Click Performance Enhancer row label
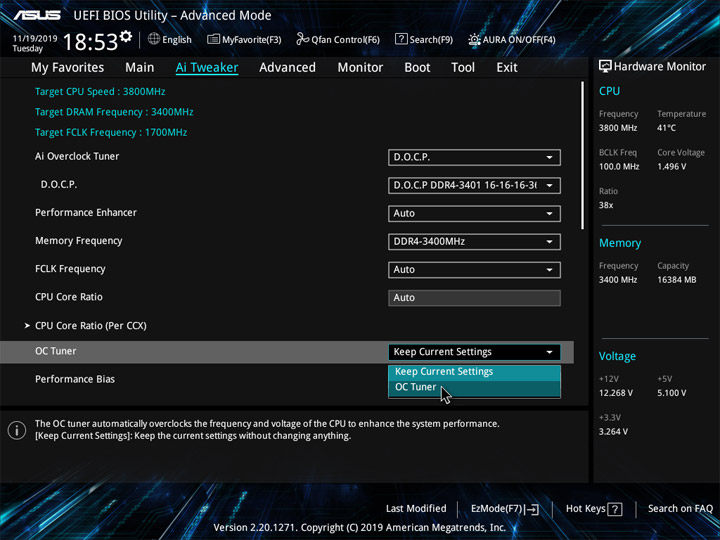The image size is (720, 540). click(x=86, y=213)
